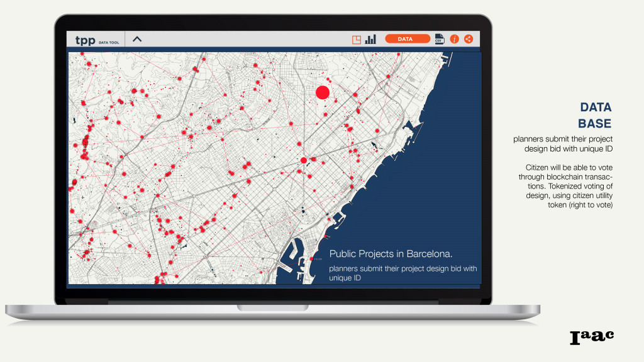Click the 'Public Projects in Barcelona.' title
Viewport: 644px width, 362px height.
tap(391, 255)
